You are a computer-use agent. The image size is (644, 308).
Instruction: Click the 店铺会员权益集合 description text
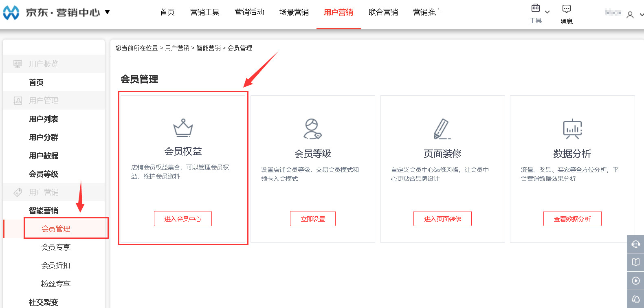click(x=180, y=172)
